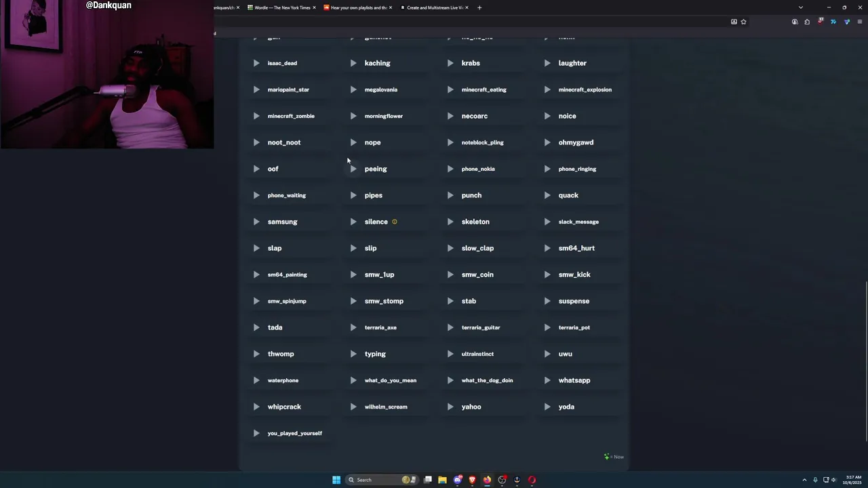Show hidden system tray icons
Viewport: 868px width, 488px height.
coord(804,480)
